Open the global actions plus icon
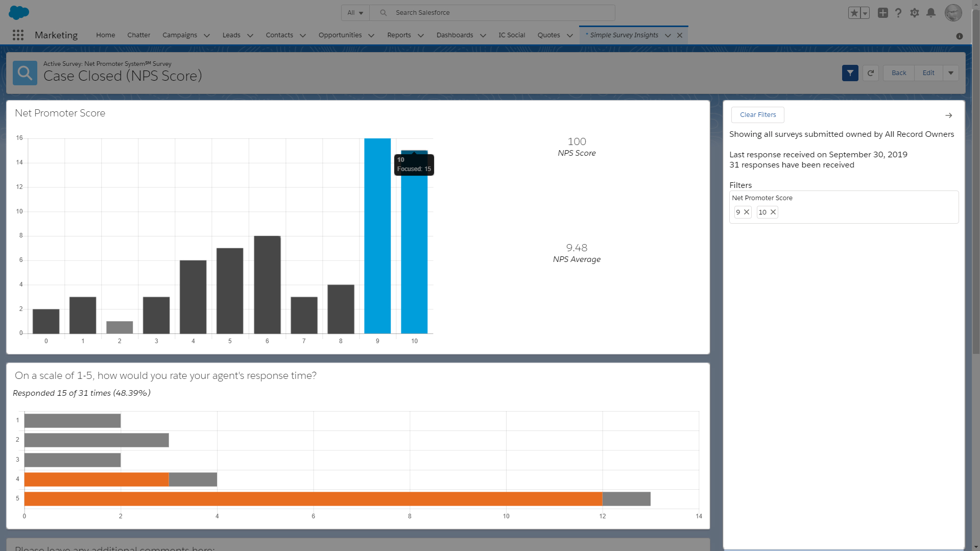Viewport: 980px width, 551px height. (x=883, y=13)
